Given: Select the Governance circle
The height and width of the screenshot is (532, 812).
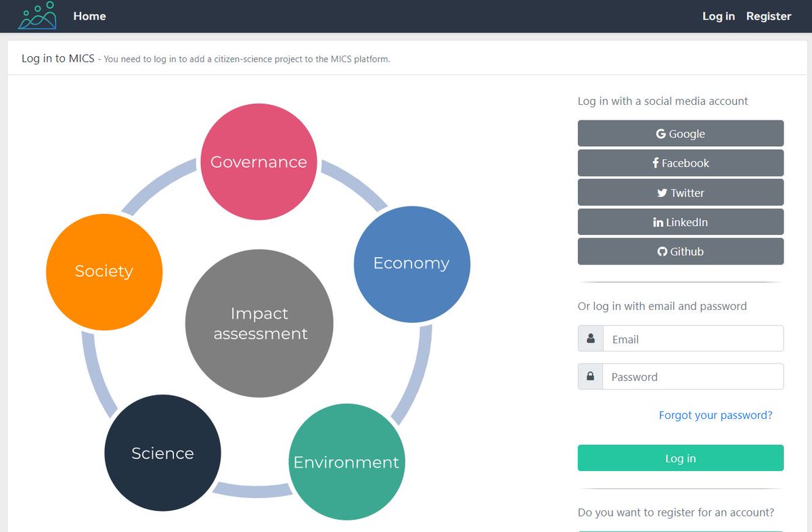Looking at the screenshot, I should pos(258,162).
